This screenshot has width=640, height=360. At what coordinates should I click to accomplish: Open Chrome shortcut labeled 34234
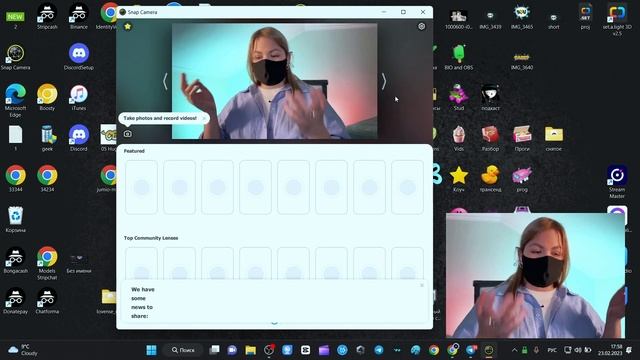point(47,179)
